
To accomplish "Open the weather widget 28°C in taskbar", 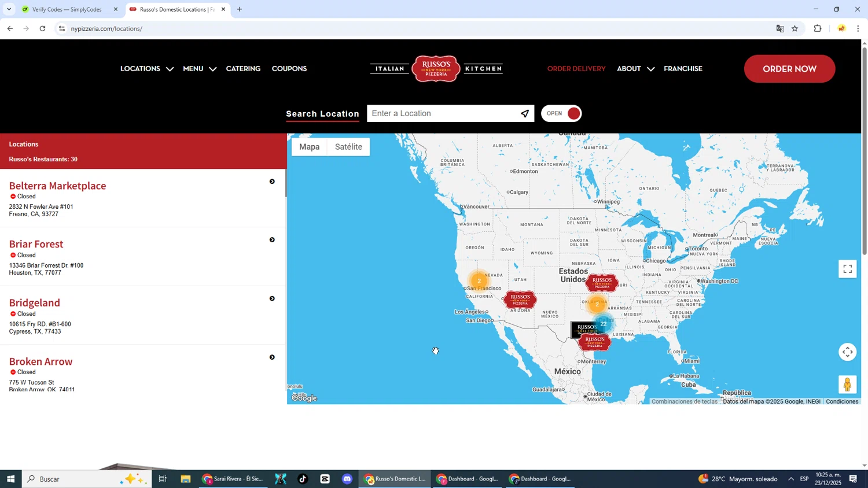I will point(738,479).
